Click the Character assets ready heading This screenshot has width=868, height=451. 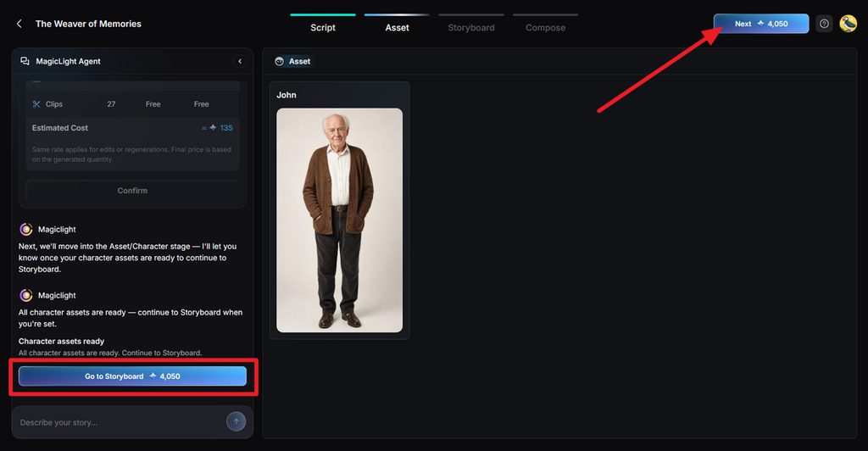click(61, 342)
